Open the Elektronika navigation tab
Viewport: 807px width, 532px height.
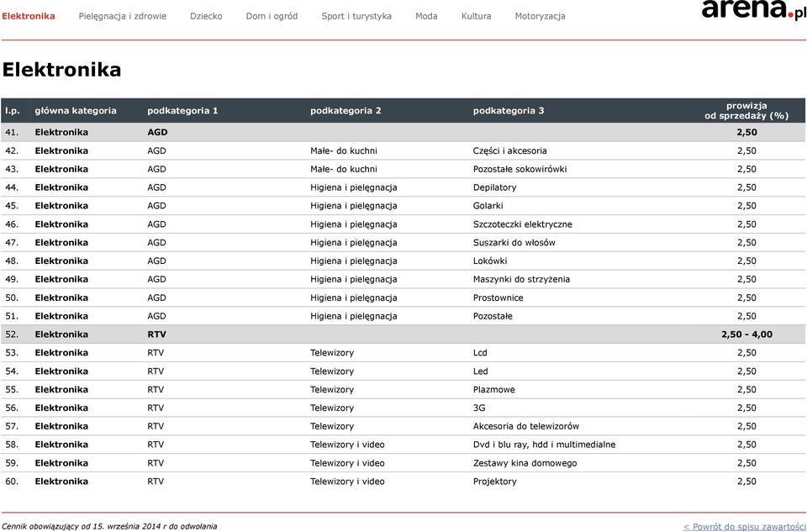(29, 16)
